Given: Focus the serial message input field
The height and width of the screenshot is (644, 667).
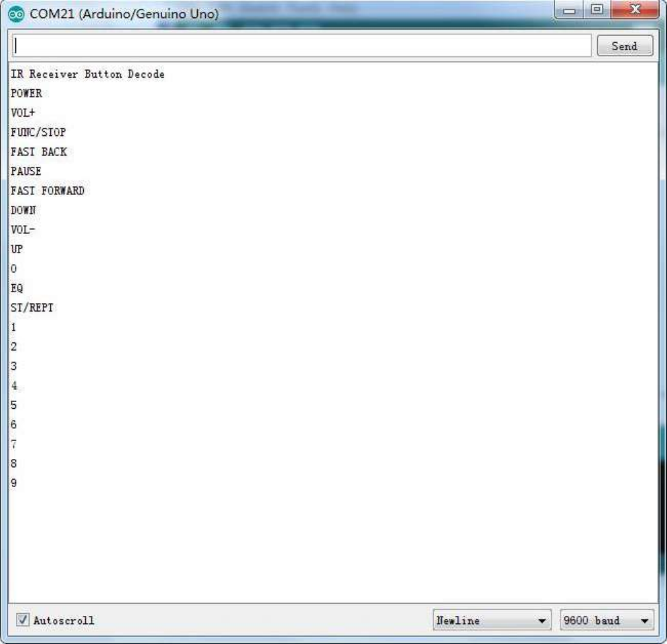Looking at the screenshot, I should point(302,46).
